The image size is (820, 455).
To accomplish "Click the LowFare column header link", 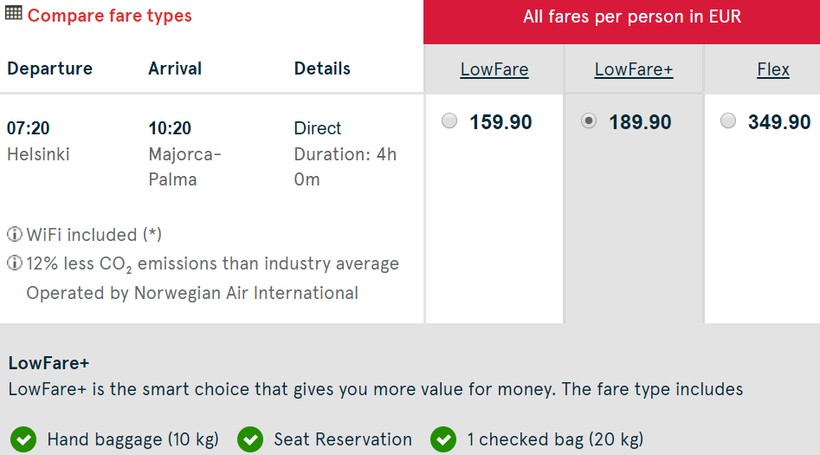I will point(494,69).
